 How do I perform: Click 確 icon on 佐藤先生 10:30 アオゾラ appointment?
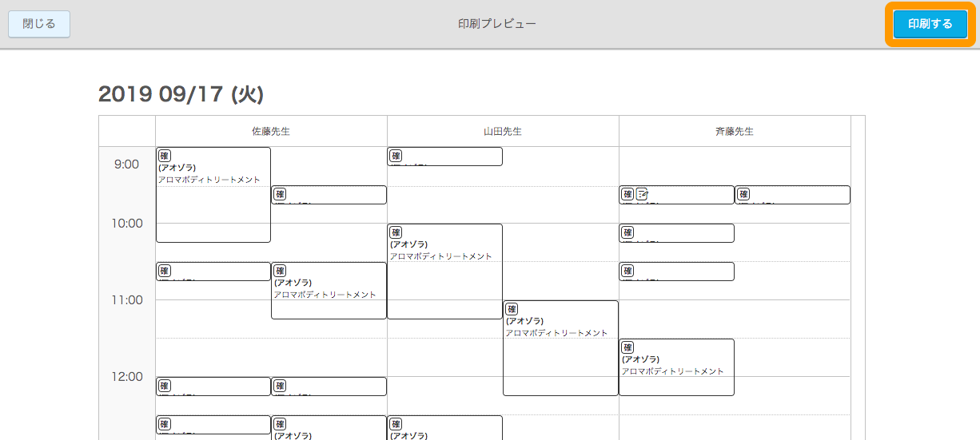[x=280, y=271]
